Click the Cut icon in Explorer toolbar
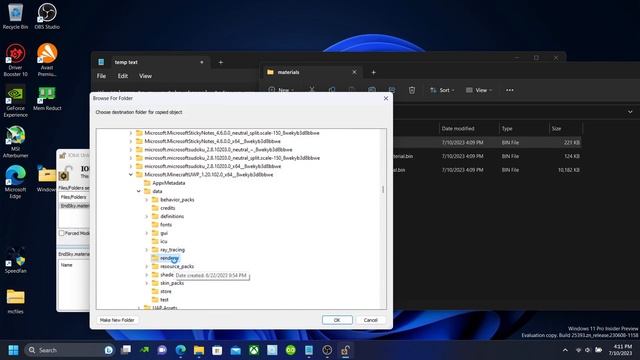The image size is (640, 360). click(x=312, y=90)
